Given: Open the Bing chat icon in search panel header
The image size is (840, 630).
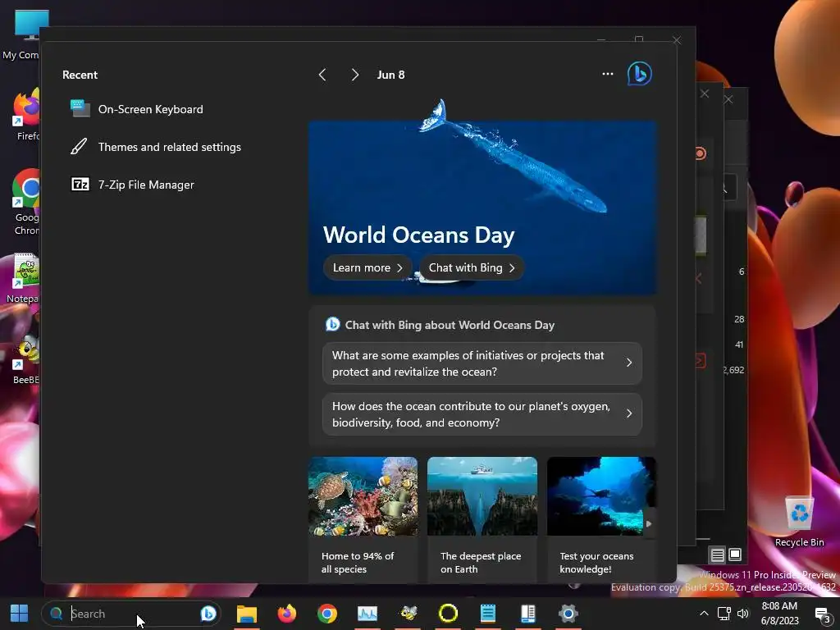Looking at the screenshot, I should pos(639,74).
